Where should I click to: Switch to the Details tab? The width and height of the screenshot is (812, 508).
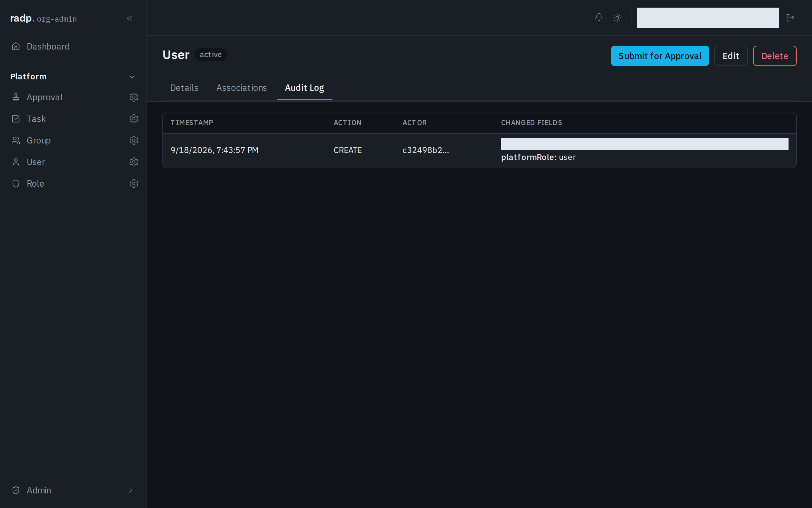pos(184,88)
